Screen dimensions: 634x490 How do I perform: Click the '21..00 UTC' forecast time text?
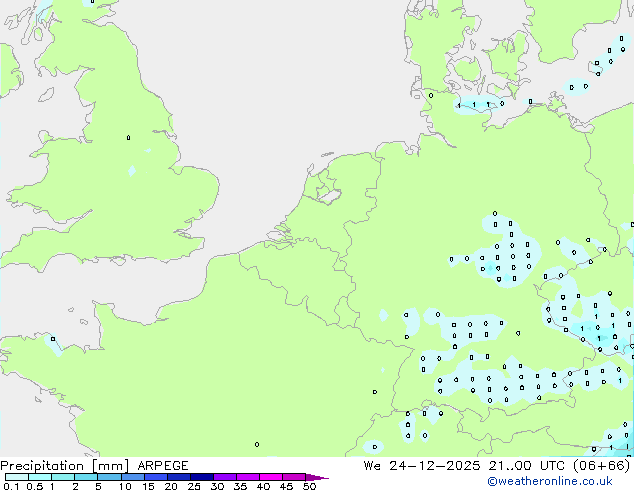526,466
